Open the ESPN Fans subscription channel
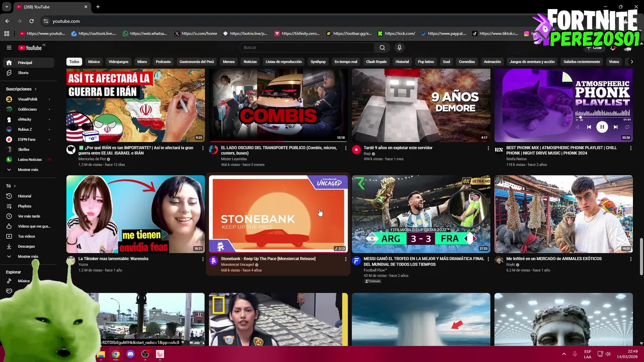 coord(27,139)
